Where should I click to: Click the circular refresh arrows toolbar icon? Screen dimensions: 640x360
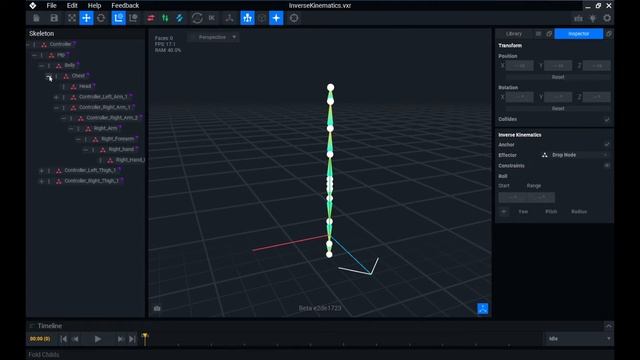pyautogui.click(x=197, y=18)
